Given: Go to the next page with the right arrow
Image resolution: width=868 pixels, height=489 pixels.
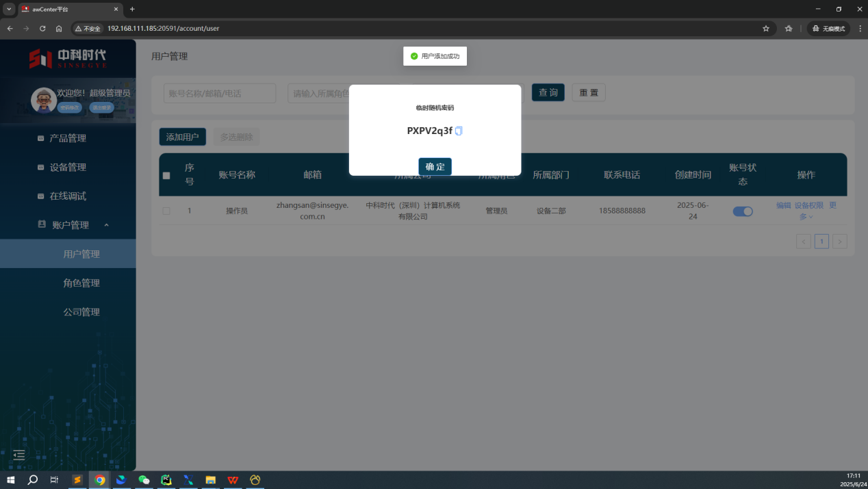Looking at the screenshot, I should click(839, 241).
